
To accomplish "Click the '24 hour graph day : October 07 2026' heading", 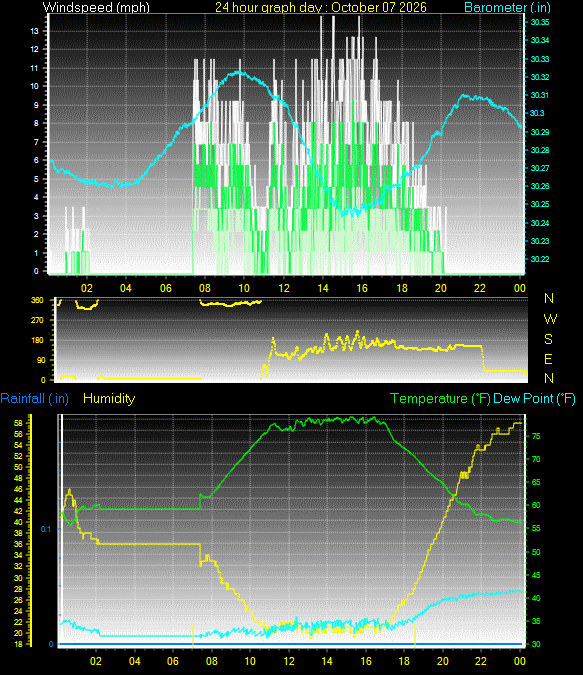I will pos(321,7).
